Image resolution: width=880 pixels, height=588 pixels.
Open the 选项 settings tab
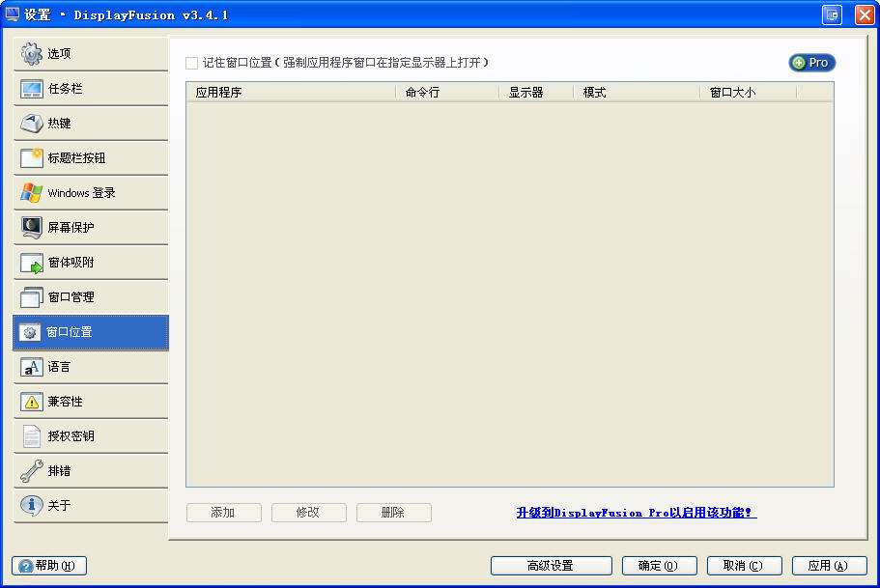(x=91, y=54)
